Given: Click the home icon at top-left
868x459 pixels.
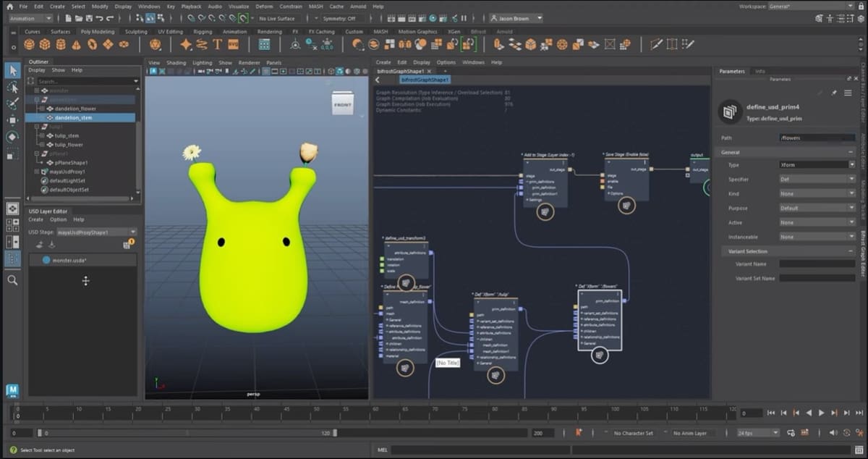Looking at the screenshot, I should 10,7.
